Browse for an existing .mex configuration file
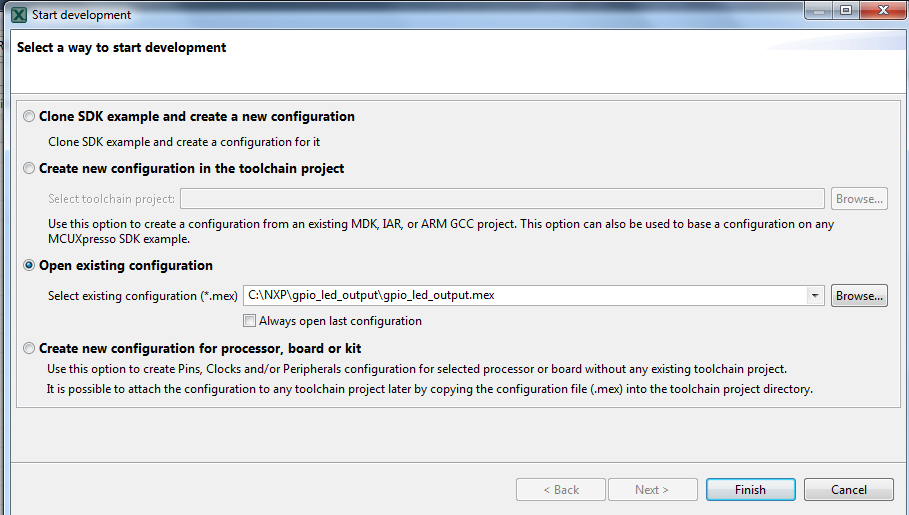Viewport: 909px width, 515px height. 859,296
